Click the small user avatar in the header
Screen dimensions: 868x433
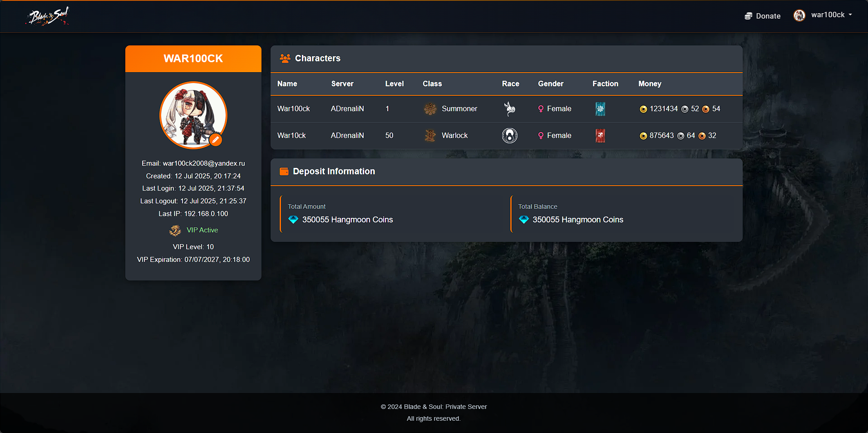pyautogui.click(x=799, y=15)
